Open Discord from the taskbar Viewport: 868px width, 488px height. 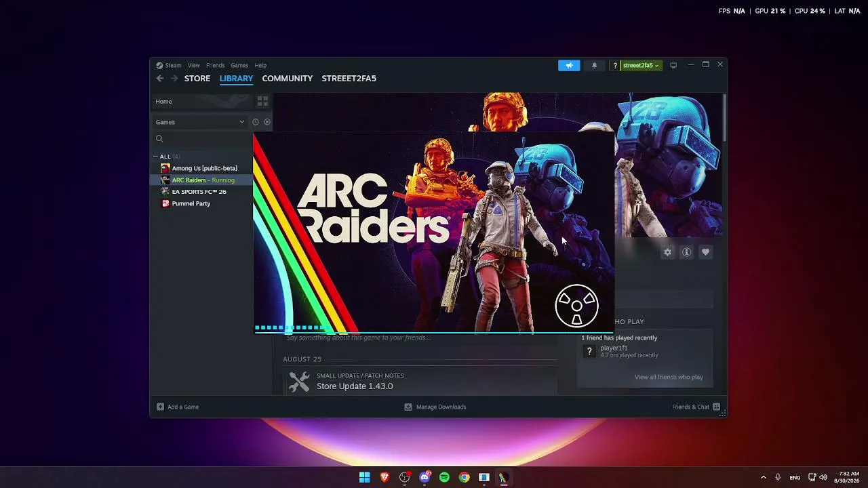pyautogui.click(x=425, y=477)
